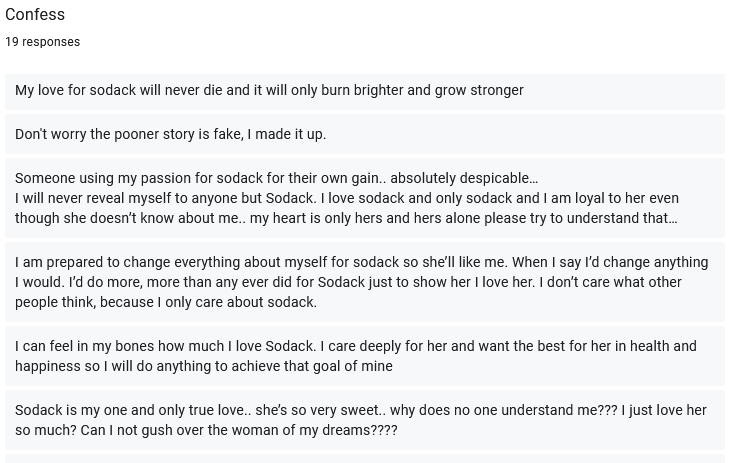Click the line starting "though she doesn't know"

[346, 218]
